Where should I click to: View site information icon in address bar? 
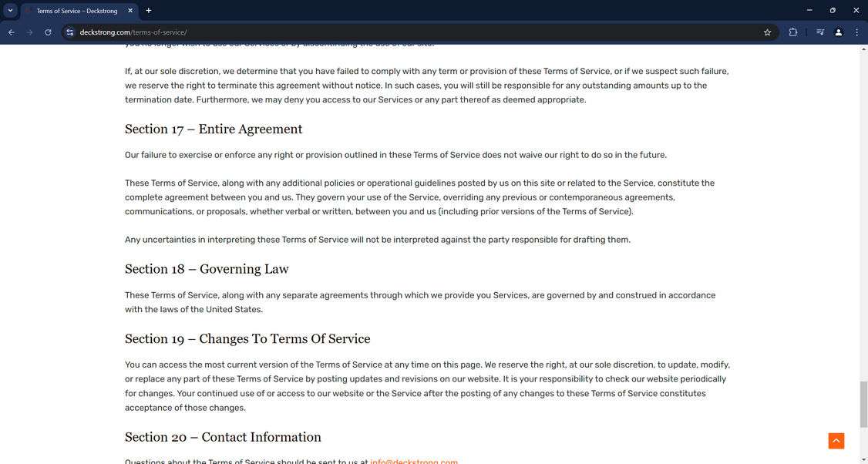(x=69, y=32)
